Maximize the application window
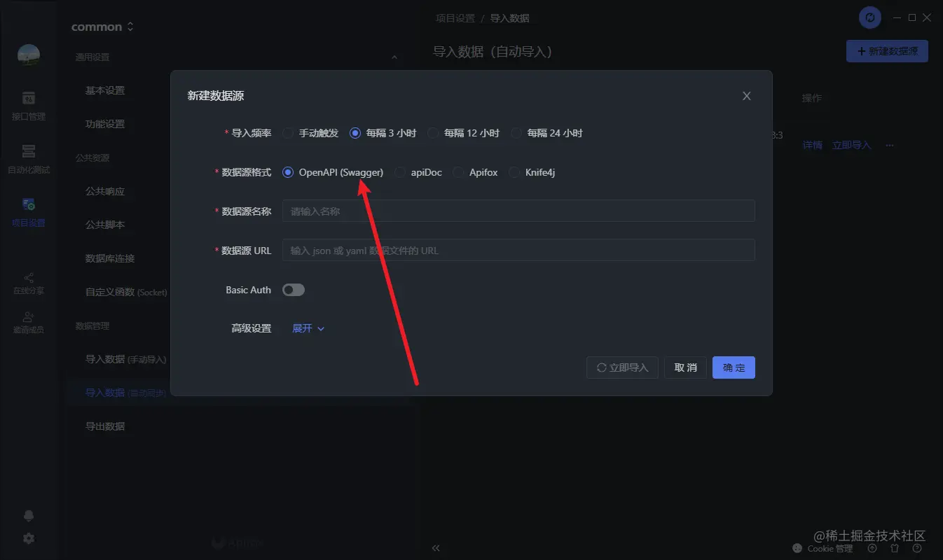Viewport: 943px width, 560px height. (912, 17)
